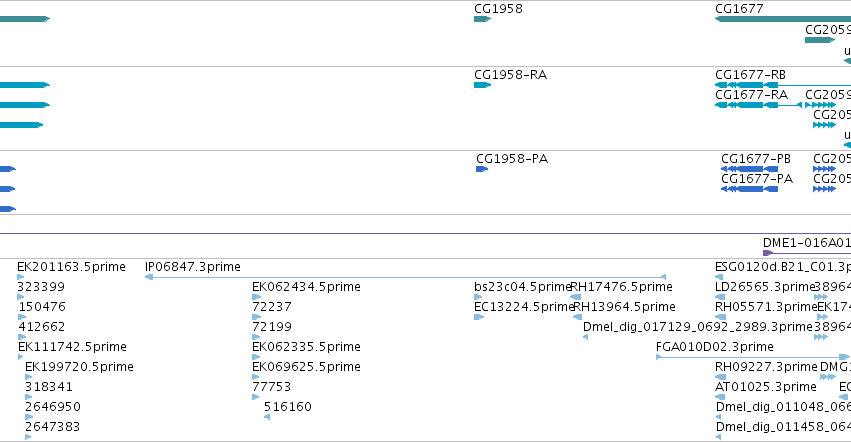Select the CG1958-RA transcript glyph

tap(482, 85)
